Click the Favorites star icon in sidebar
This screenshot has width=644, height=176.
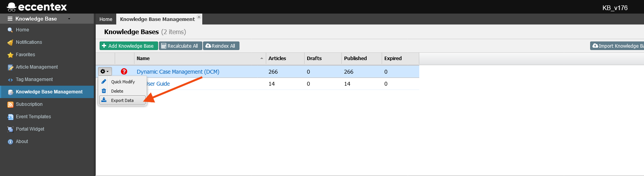10,55
